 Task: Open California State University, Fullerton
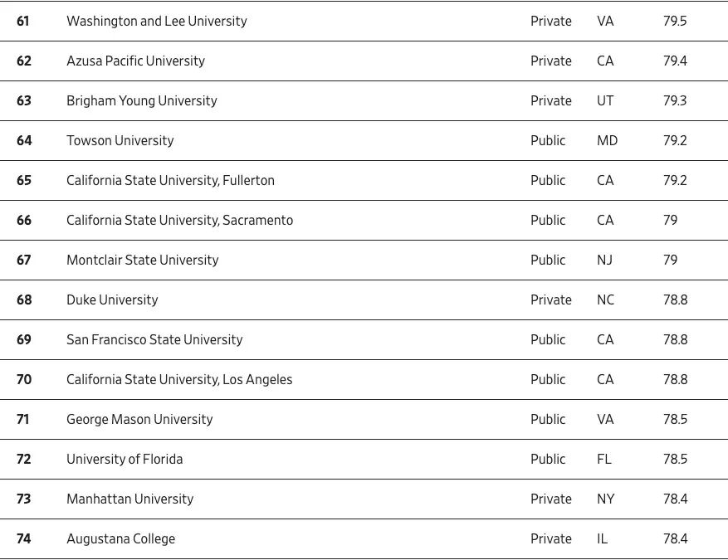point(170,181)
